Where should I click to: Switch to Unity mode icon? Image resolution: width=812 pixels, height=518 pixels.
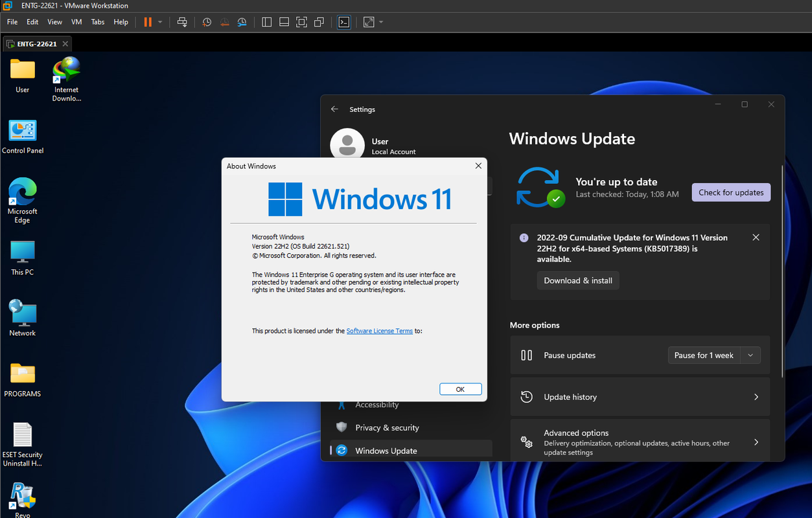pyautogui.click(x=319, y=22)
